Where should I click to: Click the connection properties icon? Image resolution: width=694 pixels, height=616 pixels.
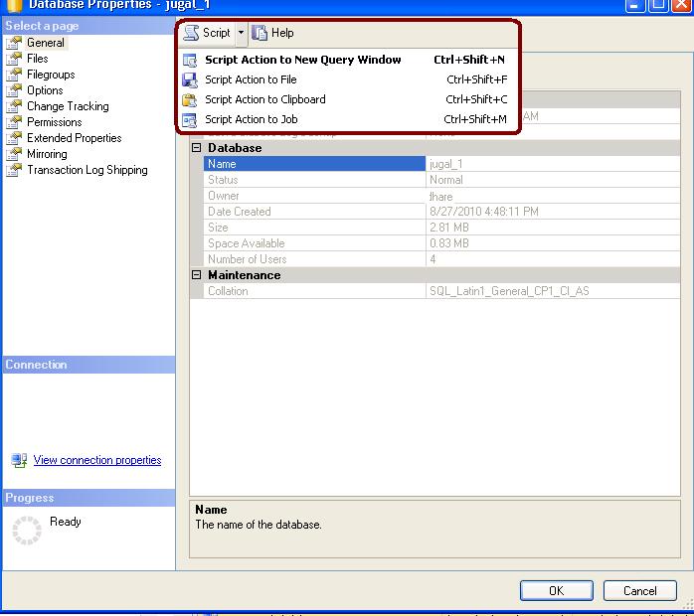pos(19,460)
